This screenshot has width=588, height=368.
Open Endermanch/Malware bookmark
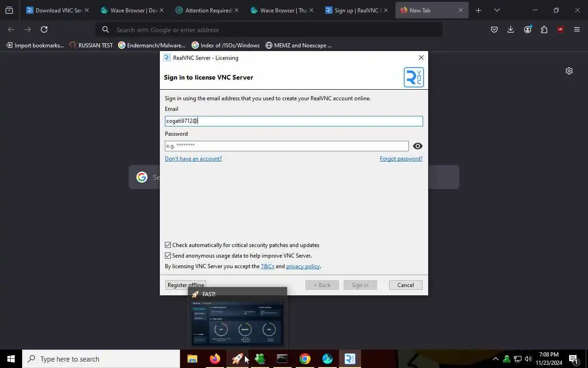pyautogui.click(x=152, y=45)
